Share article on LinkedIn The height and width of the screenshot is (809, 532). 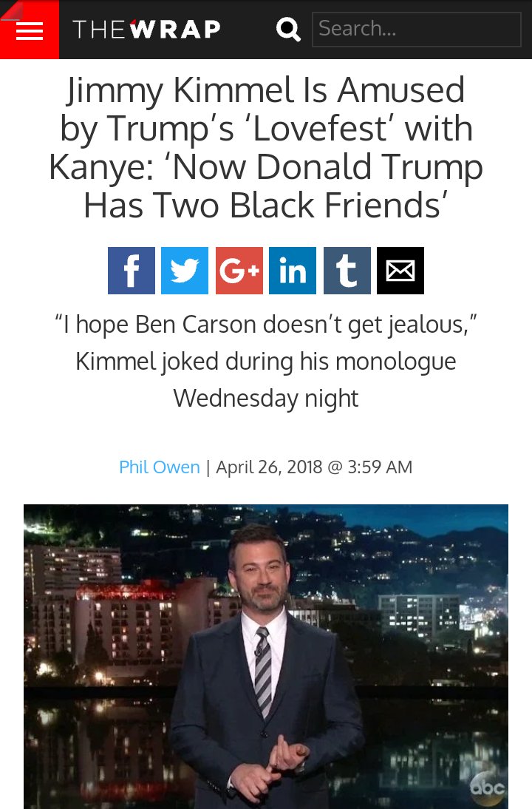click(x=293, y=271)
